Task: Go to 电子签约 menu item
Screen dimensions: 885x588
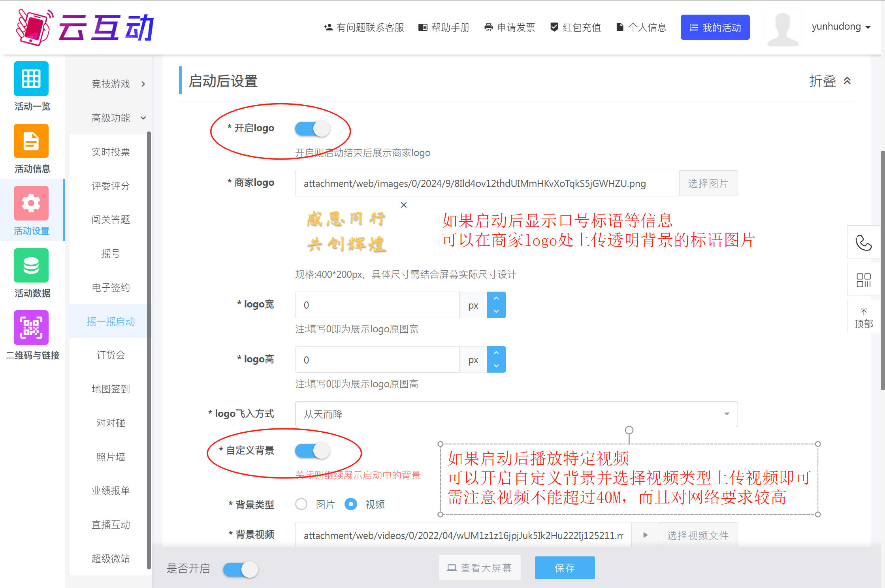Action: click(111, 287)
